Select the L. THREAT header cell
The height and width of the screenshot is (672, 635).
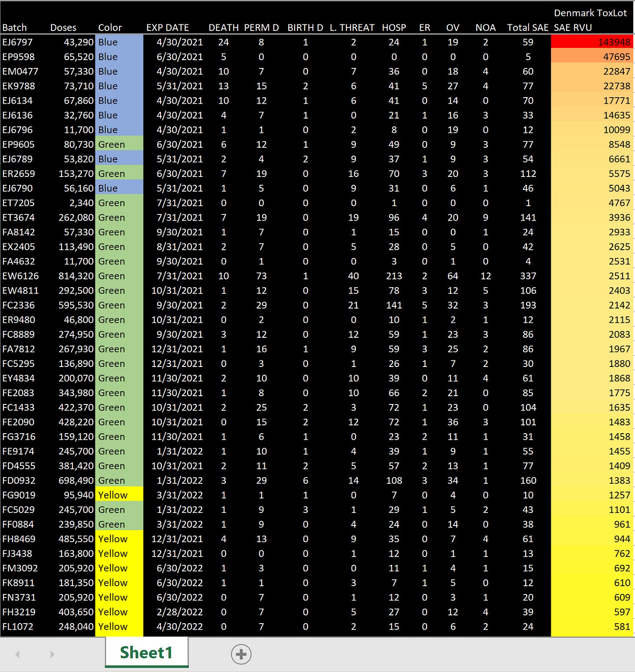352,27
